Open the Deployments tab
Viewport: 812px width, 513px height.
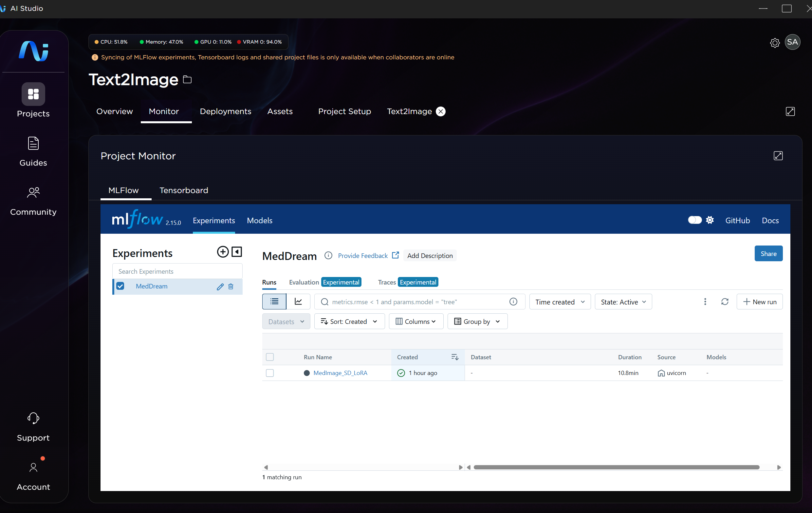pos(225,111)
